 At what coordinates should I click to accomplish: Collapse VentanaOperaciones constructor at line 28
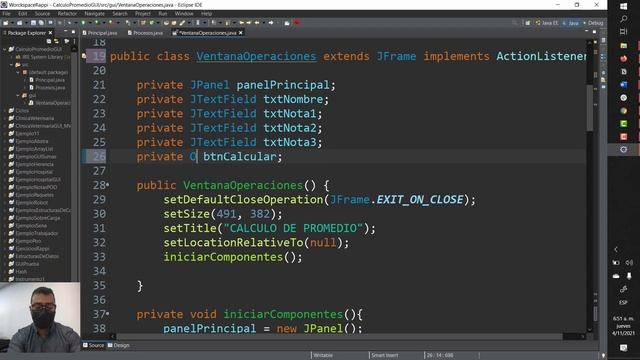(107, 185)
